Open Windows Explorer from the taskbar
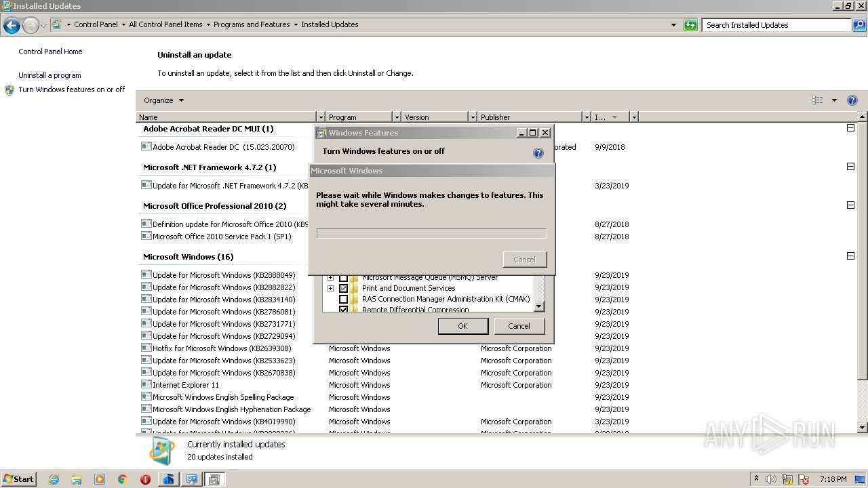 [x=77, y=479]
